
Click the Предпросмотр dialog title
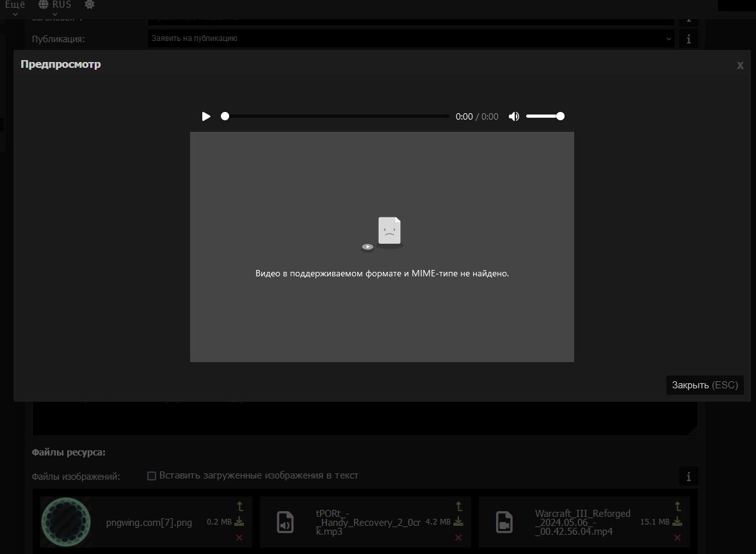click(61, 64)
